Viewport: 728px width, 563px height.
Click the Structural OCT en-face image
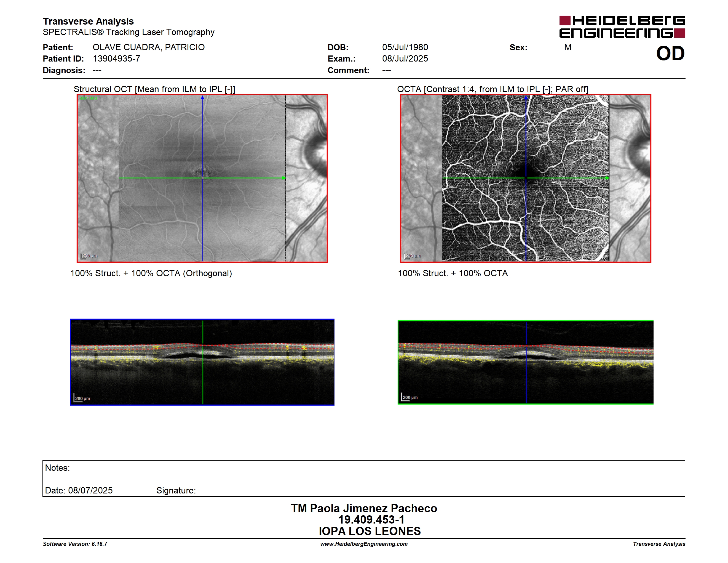(x=202, y=179)
